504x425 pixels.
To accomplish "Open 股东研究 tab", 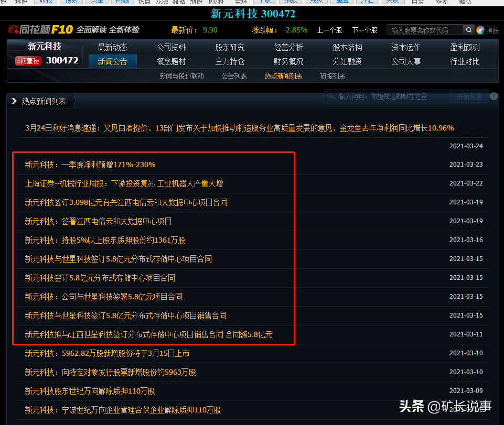I will click(230, 47).
